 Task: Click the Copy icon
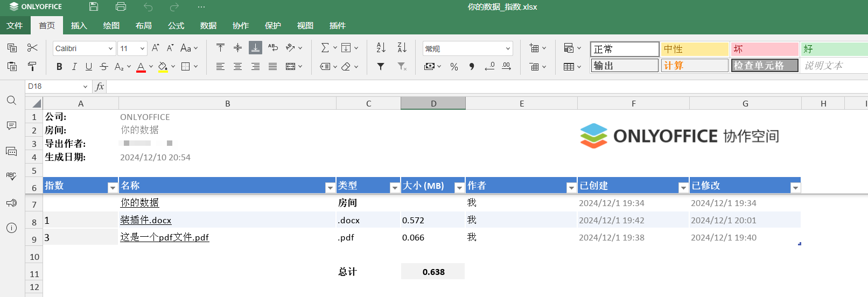pyautogui.click(x=12, y=48)
